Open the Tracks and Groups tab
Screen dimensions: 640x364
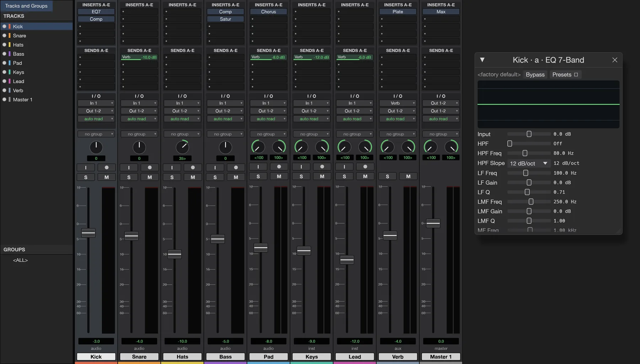tap(26, 6)
